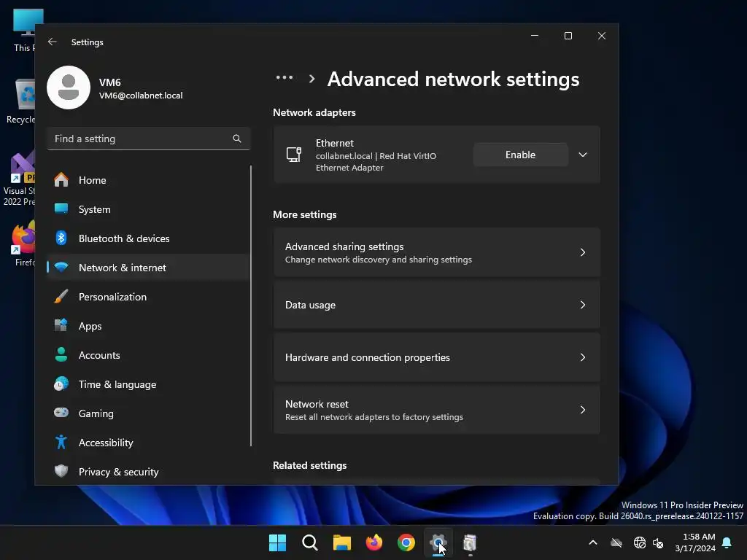Click the Network reset row chevron
Image resolution: width=747 pixels, height=560 pixels.
click(583, 410)
